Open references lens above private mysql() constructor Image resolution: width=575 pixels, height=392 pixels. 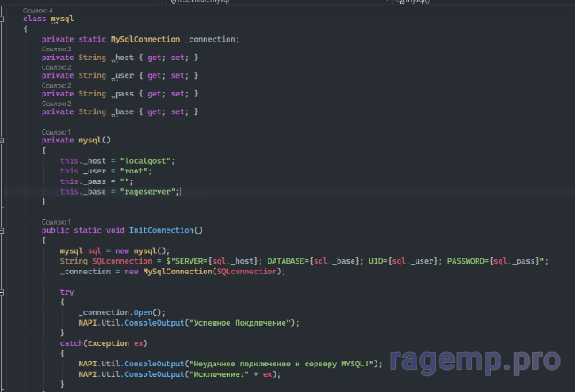[x=58, y=132]
